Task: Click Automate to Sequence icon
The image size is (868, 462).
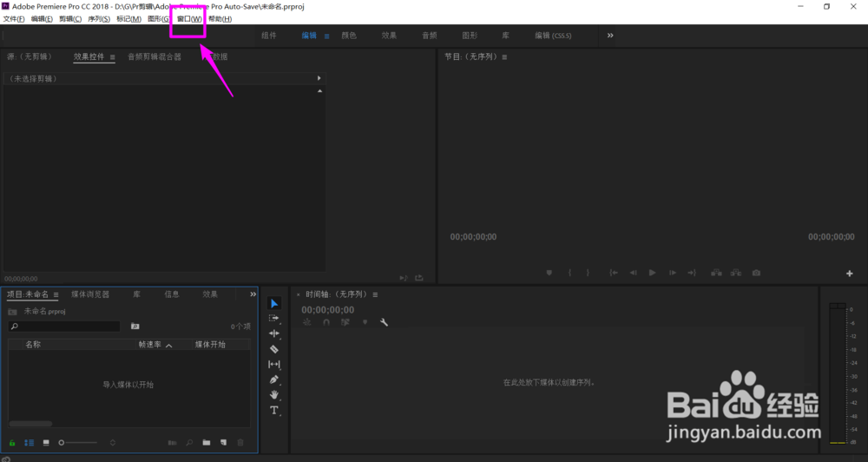Action: [x=172, y=443]
